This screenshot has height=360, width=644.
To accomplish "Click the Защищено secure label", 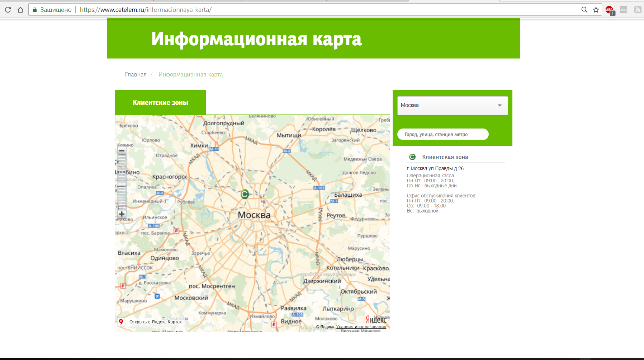I will [x=56, y=10].
